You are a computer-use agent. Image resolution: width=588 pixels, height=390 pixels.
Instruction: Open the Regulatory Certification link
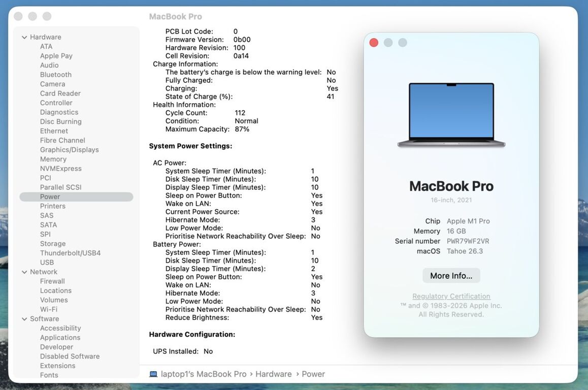(451, 296)
